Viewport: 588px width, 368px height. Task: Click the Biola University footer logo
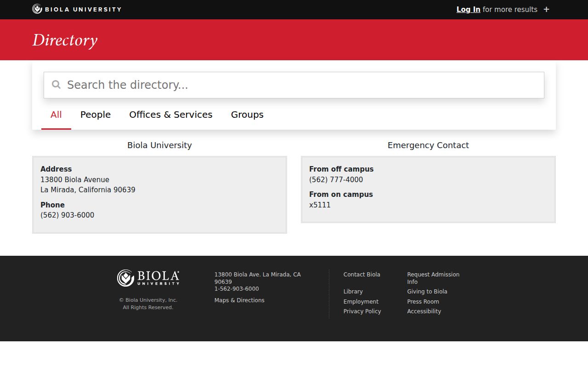(x=148, y=278)
